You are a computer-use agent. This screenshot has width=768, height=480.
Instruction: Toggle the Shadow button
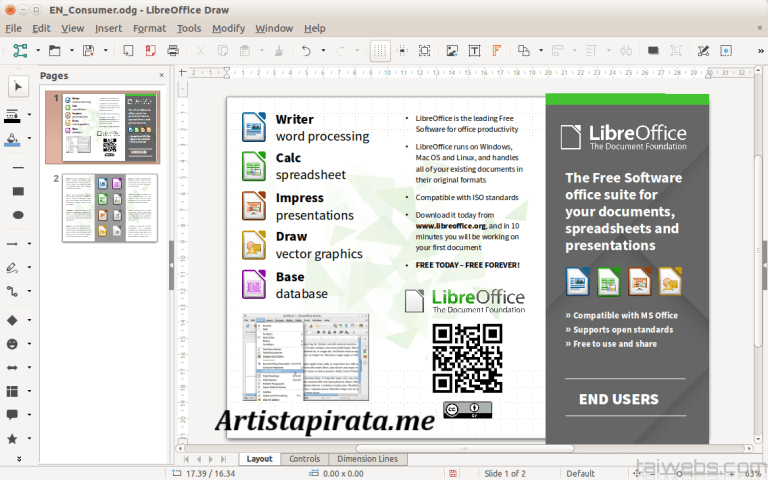tap(653, 50)
